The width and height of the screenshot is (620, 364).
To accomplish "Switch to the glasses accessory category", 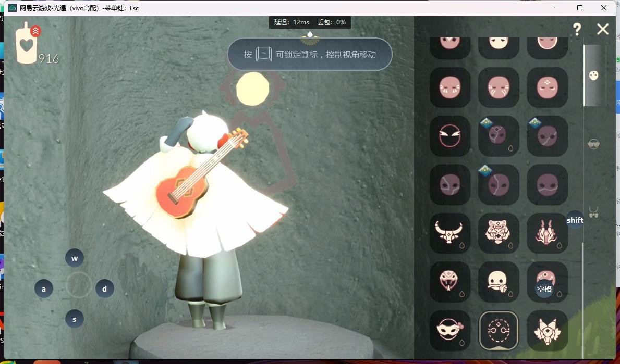I will pyautogui.click(x=593, y=144).
